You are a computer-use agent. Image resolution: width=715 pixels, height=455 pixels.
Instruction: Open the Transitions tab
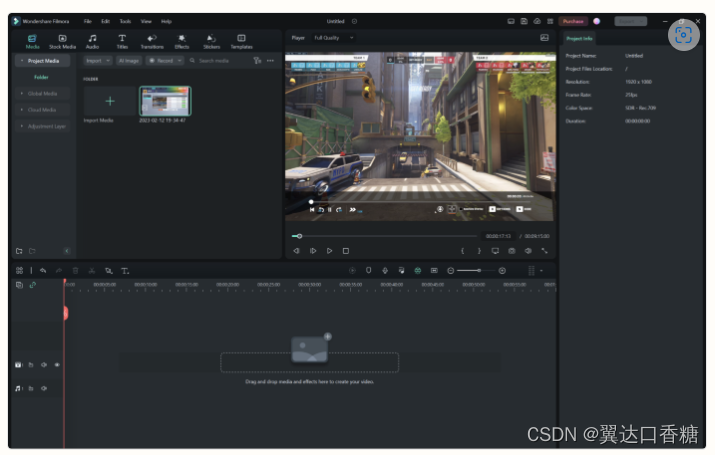(x=152, y=41)
